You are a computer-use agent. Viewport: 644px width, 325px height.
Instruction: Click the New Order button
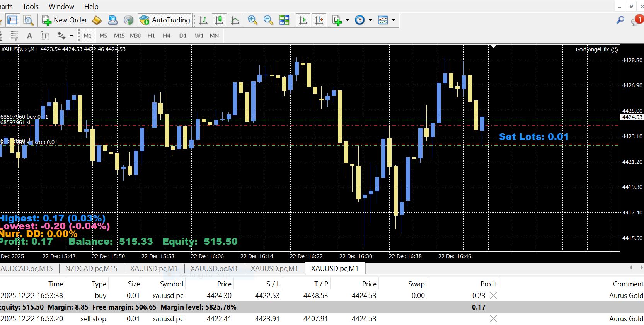click(65, 20)
